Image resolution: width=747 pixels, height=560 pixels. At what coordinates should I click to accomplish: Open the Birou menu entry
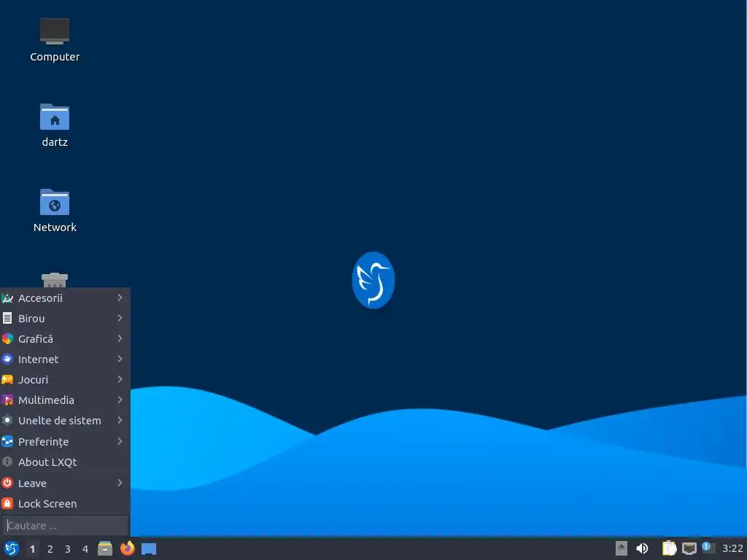tap(65, 319)
